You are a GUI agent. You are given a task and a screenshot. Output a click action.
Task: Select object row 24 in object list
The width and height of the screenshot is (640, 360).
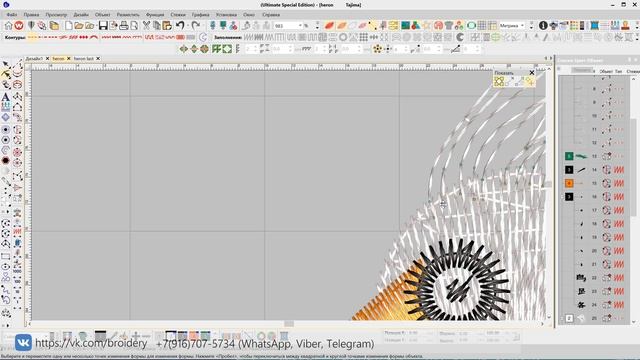tap(594, 305)
